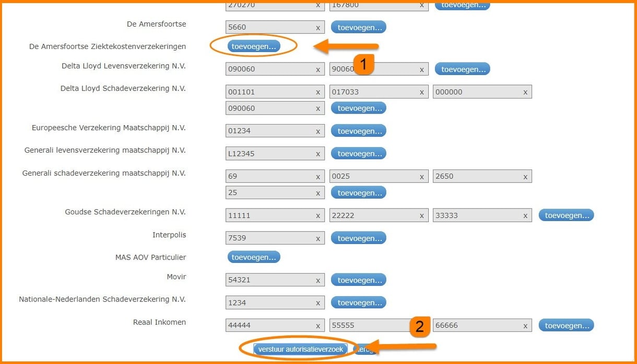Delete code 2650 with x icon
The height and width of the screenshot is (364, 637).
point(525,177)
